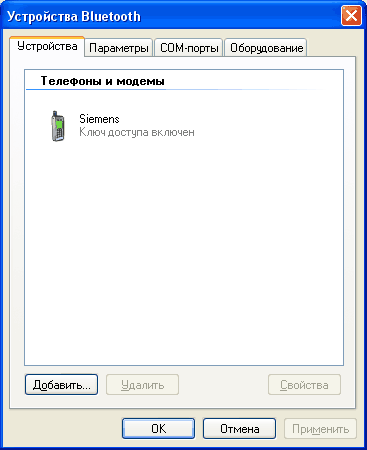Click the empty dialog area beside the OK button
This screenshot has height=450, width=367.
pyautogui.click(x=65, y=429)
